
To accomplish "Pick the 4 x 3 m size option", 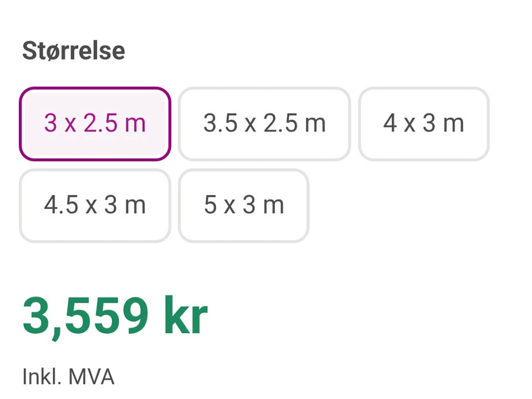I will (424, 124).
